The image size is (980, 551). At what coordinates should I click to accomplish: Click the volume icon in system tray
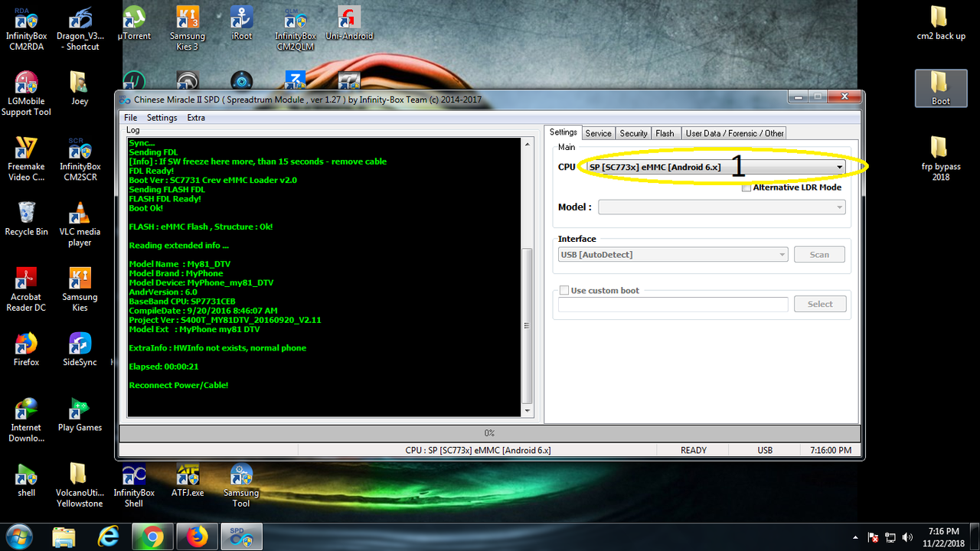pyautogui.click(x=907, y=537)
